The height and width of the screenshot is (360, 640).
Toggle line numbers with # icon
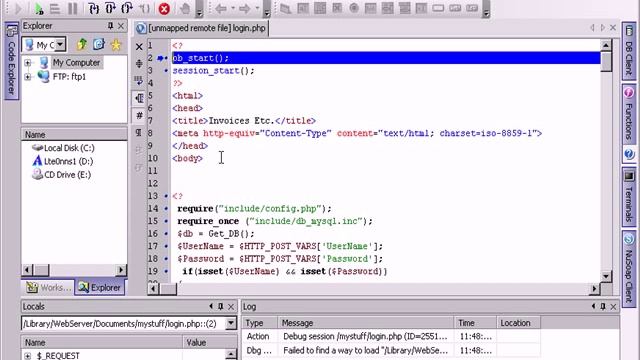(x=139, y=116)
